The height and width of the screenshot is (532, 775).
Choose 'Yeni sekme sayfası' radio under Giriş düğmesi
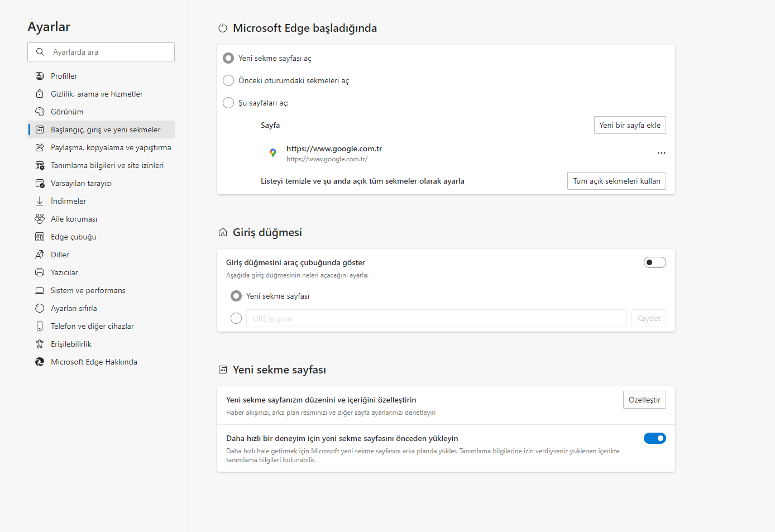[x=236, y=296]
